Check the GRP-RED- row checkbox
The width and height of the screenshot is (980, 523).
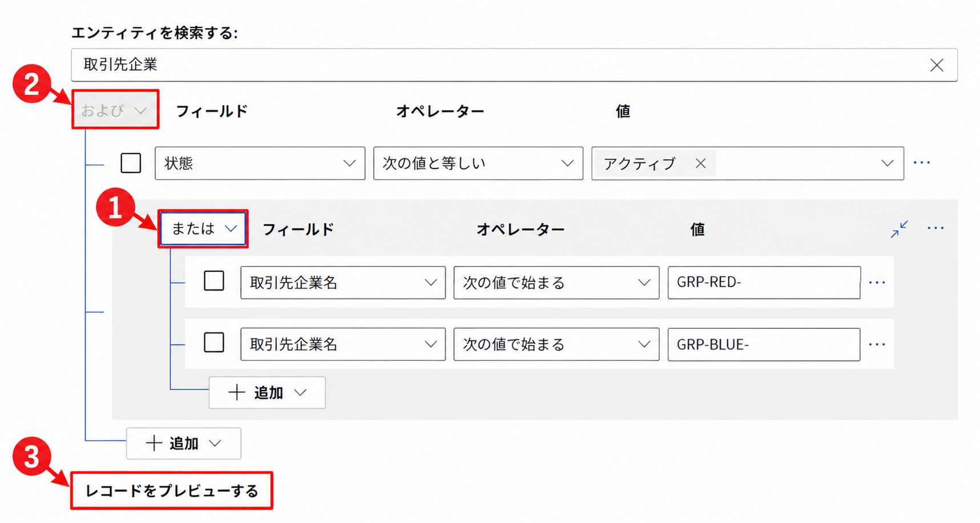214,281
